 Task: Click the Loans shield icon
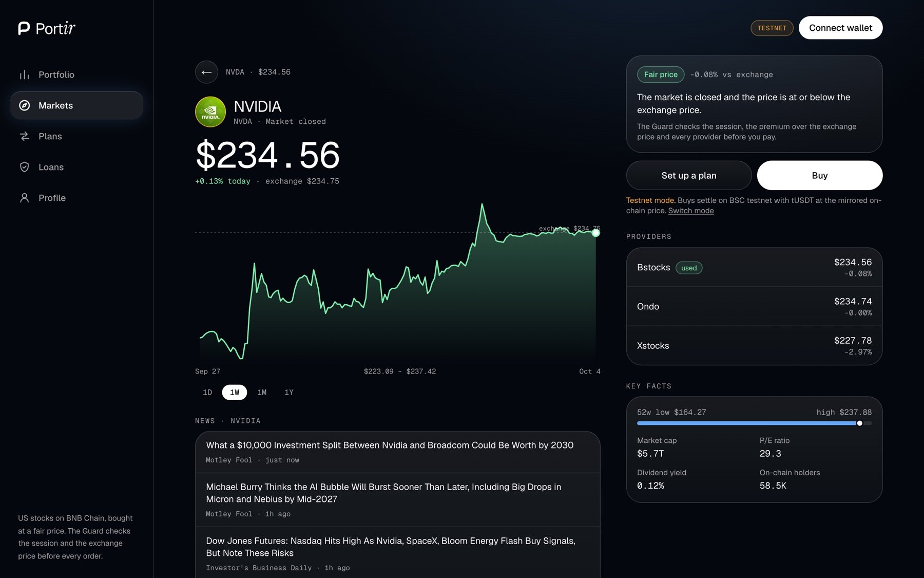pos(24,167)
